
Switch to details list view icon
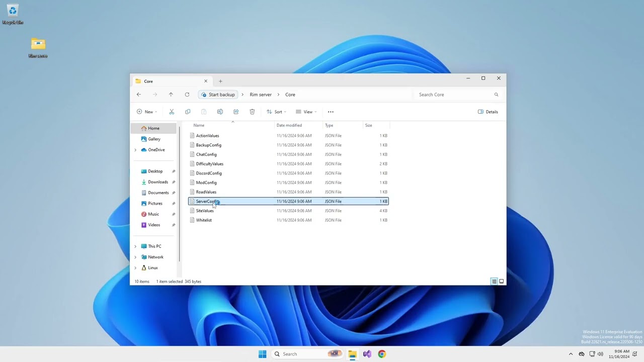[494, 282]
